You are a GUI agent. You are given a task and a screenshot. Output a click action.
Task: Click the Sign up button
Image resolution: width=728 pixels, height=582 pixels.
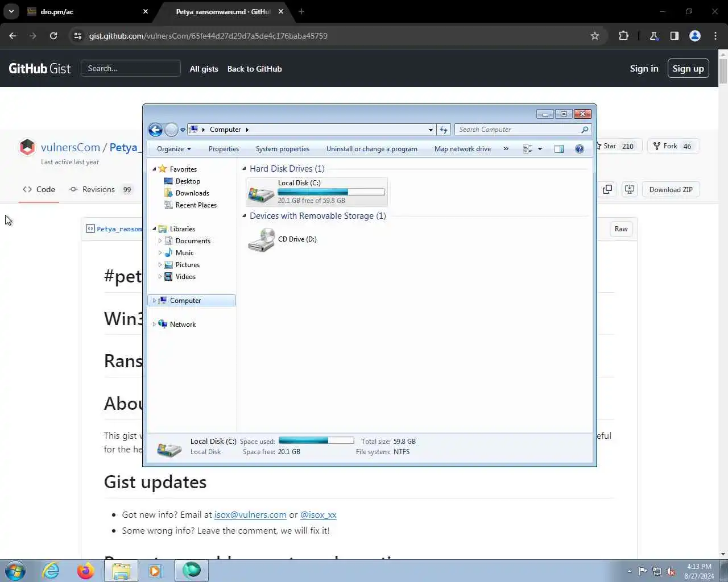tap(688, 68)
